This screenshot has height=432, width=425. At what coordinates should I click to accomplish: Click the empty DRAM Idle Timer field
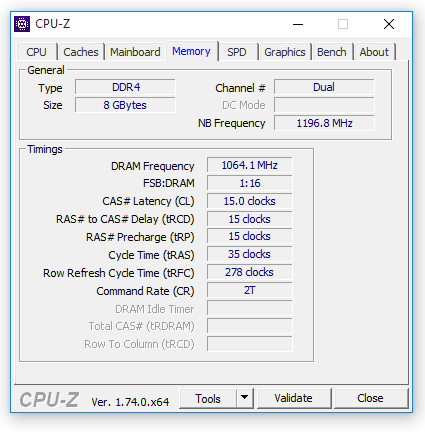click(x=249, y=308)
